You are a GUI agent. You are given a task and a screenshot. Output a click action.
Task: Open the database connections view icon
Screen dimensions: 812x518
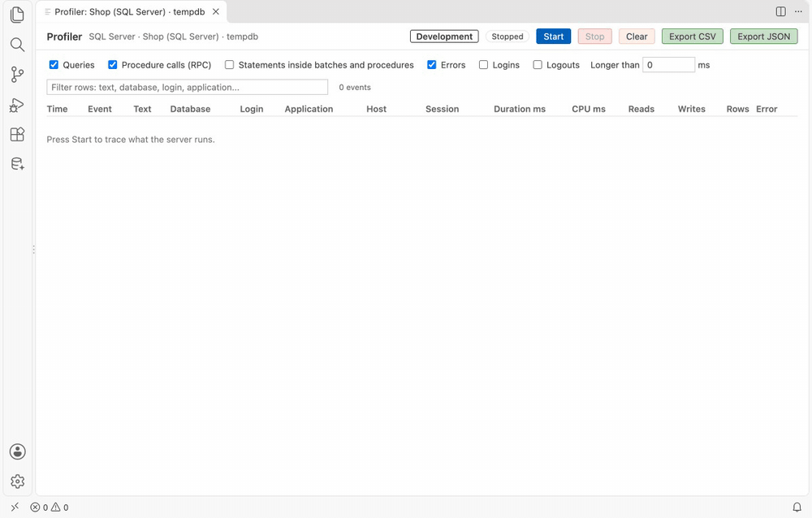pyautogui.click(x=17, y=164)
